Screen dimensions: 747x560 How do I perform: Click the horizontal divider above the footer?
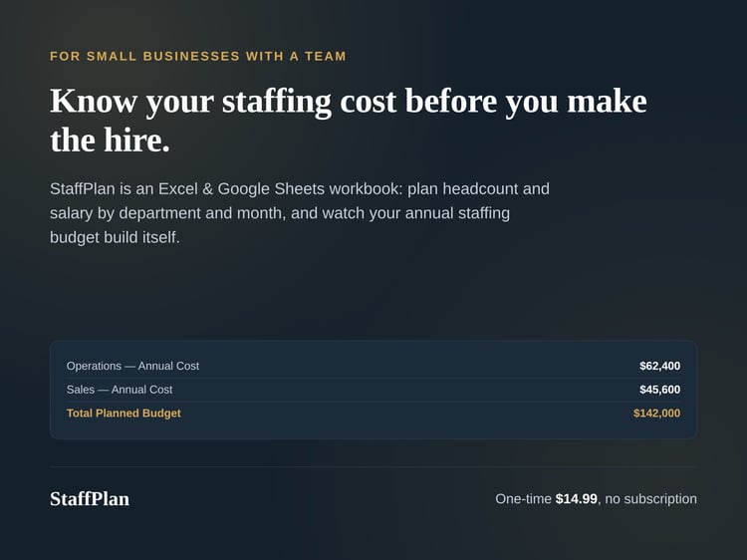pos(373,466)
